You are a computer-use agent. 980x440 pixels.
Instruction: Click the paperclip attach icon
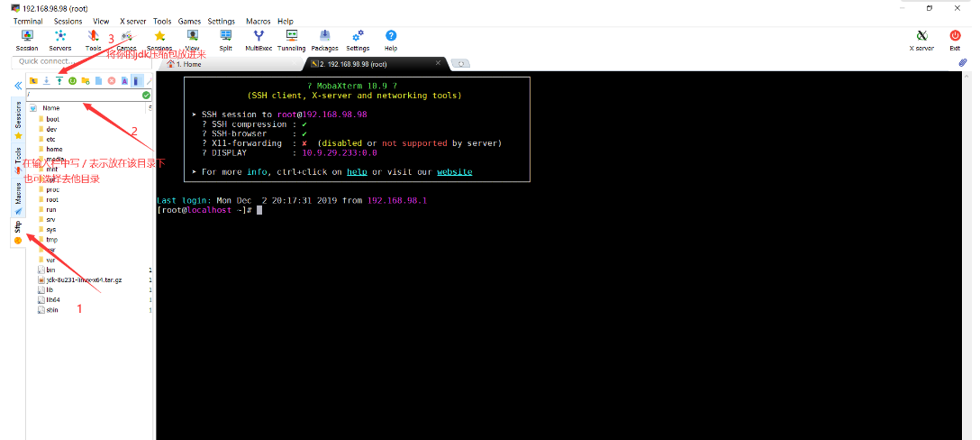coord(962,63)
